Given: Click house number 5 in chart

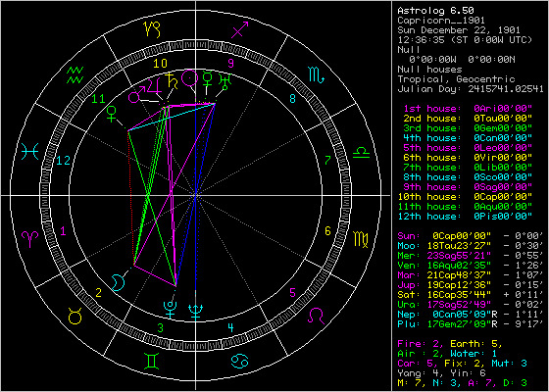Looking at the screenshot, I should tap(292, 292).
